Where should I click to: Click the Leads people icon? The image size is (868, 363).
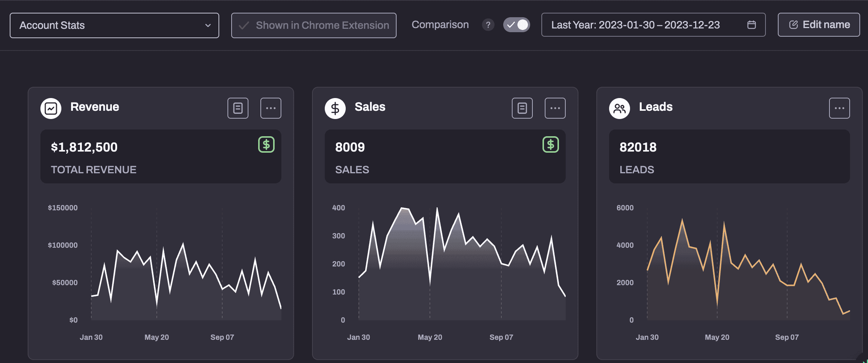click(620, 109)
